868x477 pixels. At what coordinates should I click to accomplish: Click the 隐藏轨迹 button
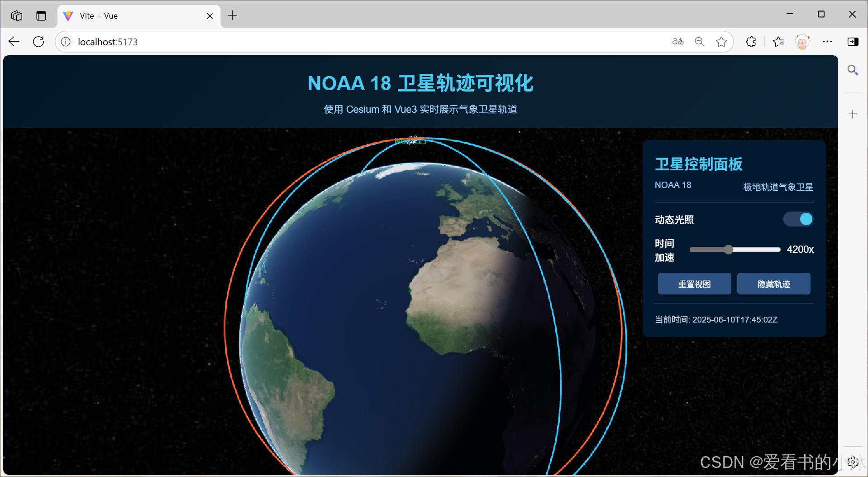click(773, 284)
